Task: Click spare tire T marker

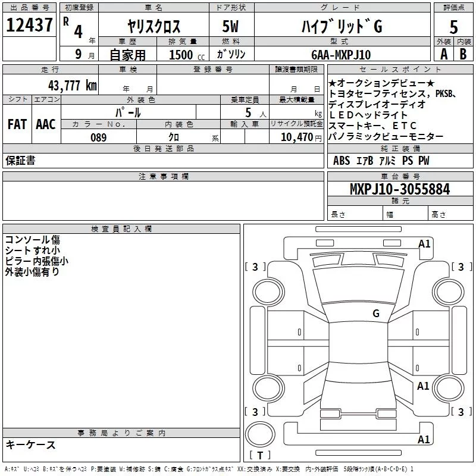Action: 260,456
